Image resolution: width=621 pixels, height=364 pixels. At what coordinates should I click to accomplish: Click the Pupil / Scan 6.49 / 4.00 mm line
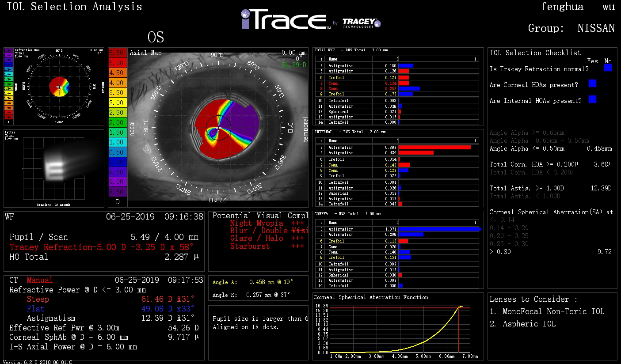tap(104, 237)
